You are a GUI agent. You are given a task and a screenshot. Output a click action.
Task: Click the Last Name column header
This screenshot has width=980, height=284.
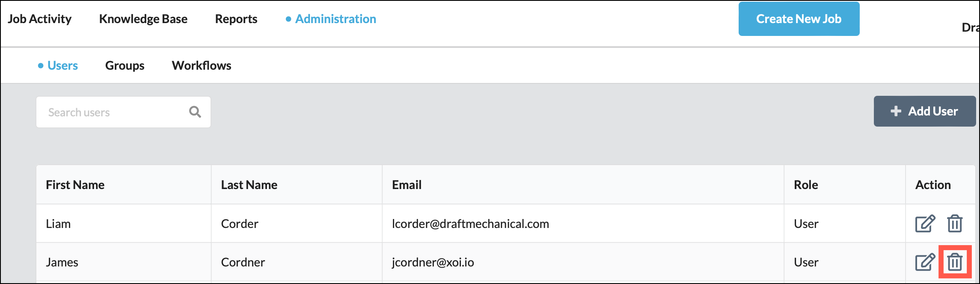coord(249,185)
